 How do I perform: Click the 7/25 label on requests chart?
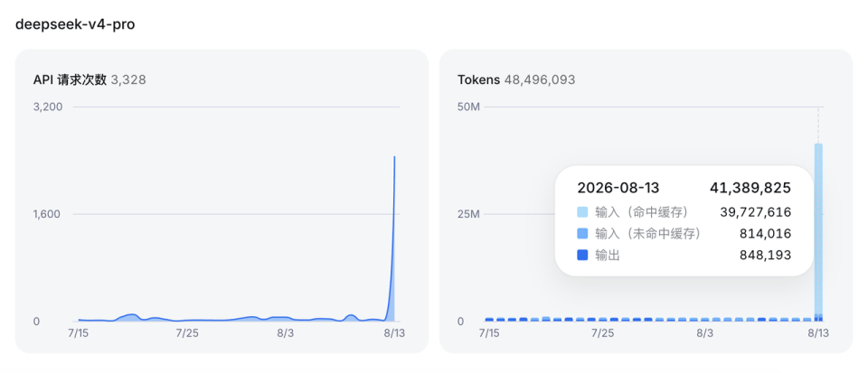click(186, 333)
